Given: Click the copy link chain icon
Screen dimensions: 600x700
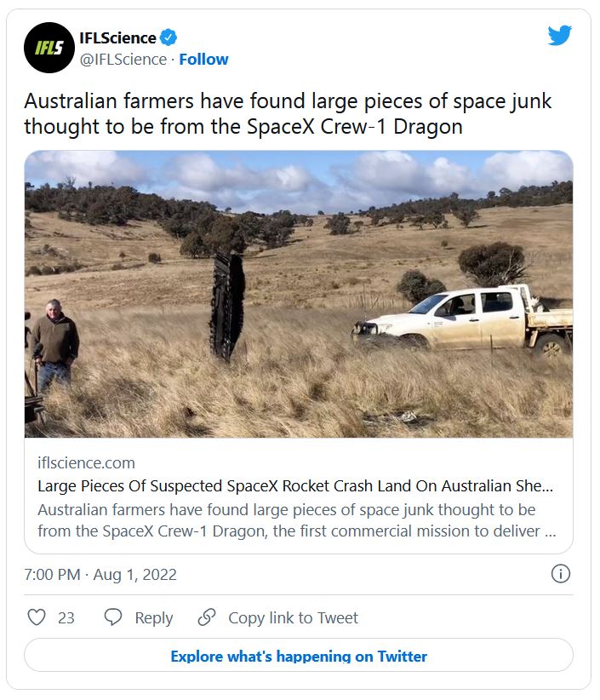Looking at the screenshot, I should pyautogui.click(x=207, y=617).
